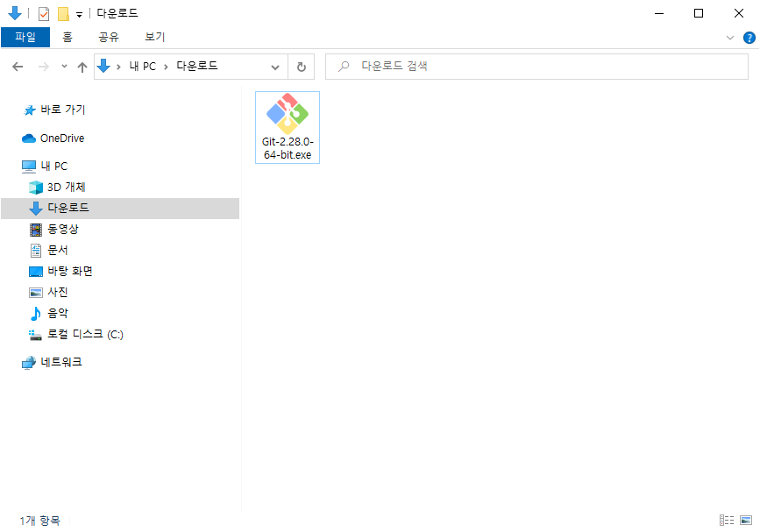Expand the ribbon with the chevron
This screenshot has height=532, width=760.
tap(730, 38)
